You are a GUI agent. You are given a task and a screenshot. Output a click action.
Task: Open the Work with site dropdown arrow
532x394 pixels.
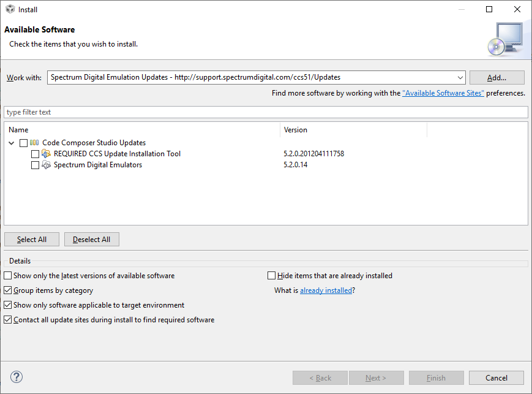point(460,77)
